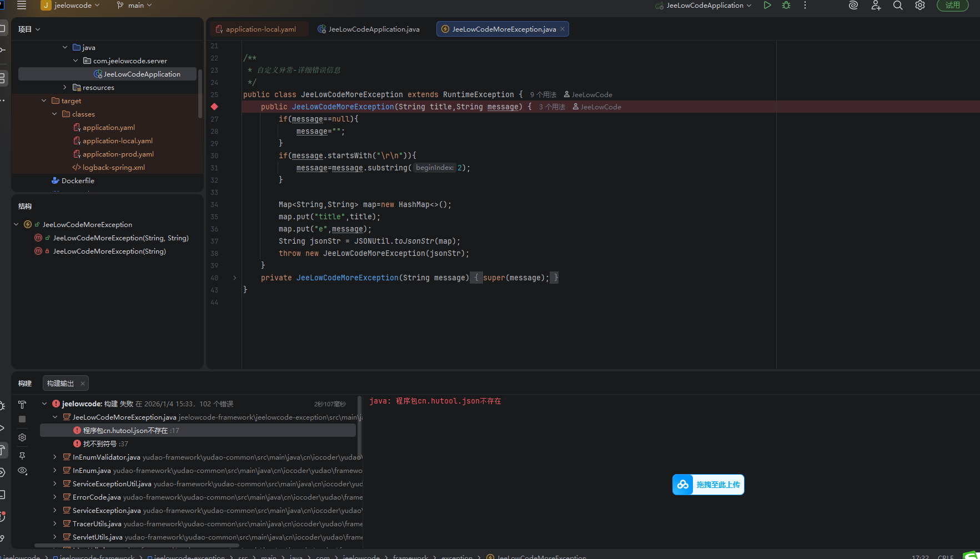This screenshot has height=559, width=980.
Task: Expand InEnumValidator.java build errors
Action: coord(54,457)
